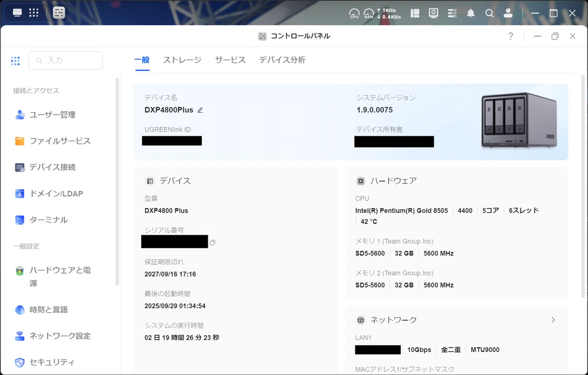Check the RAM usage gauge

[368, 13]
